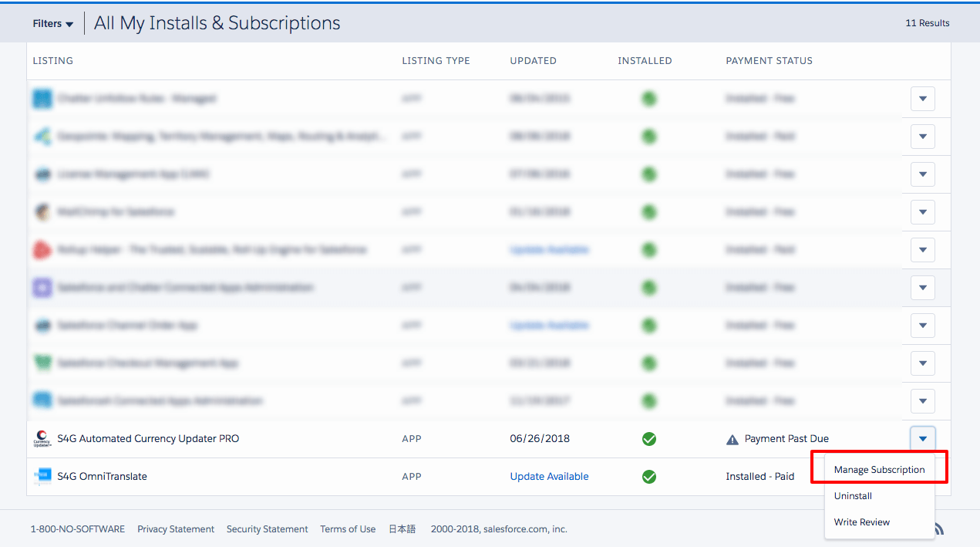Click the S4G OmniTranslate listing name
Viewport: 980px width, 547px height.
pyautogui.click(x=102, y=477)
